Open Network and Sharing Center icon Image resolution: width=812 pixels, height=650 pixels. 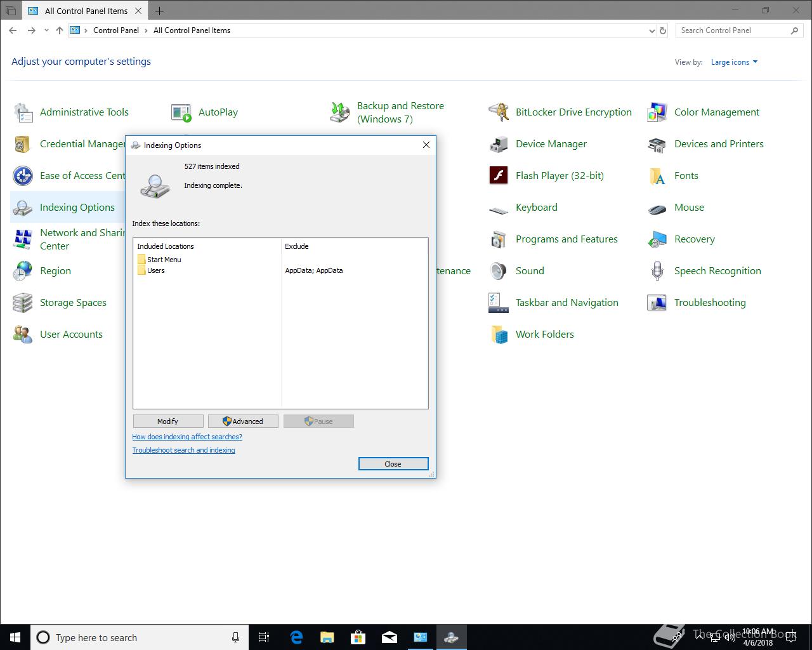(x=23, y=239)
